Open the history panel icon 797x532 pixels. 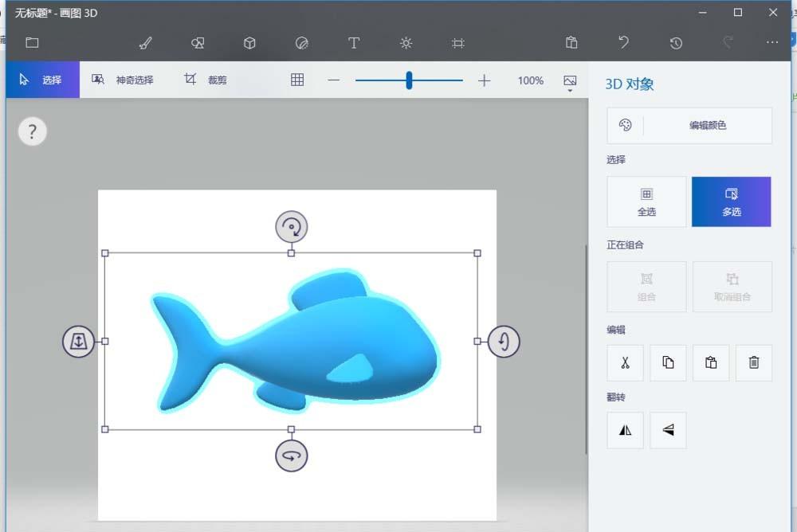point(676,43)
